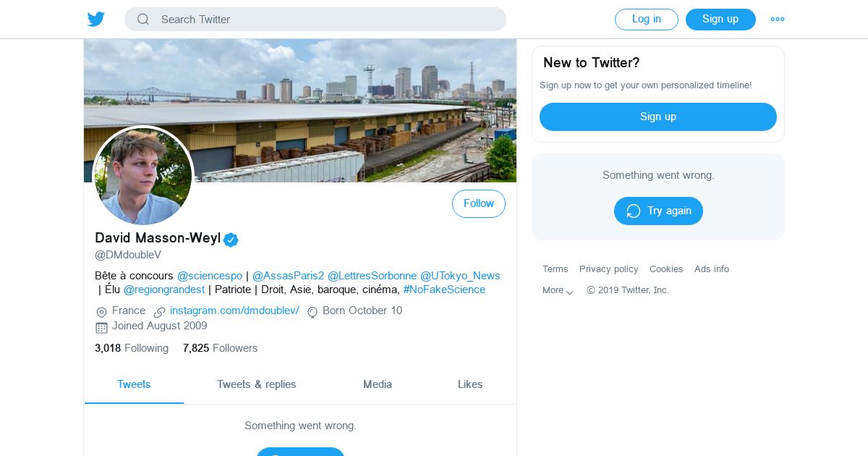This screenshot has height=456, width=868.
Task: Open the Media tab
Action: [x=378, y=384]
